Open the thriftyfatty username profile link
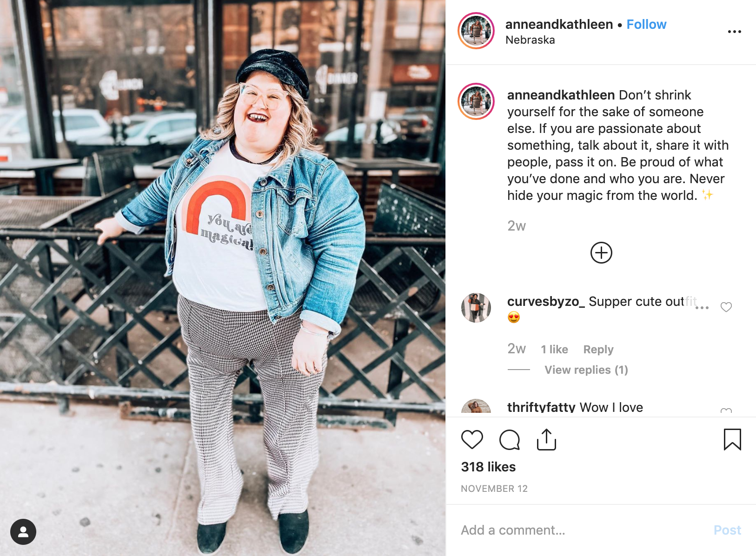756x556 pixels. [x=541, y=407]
